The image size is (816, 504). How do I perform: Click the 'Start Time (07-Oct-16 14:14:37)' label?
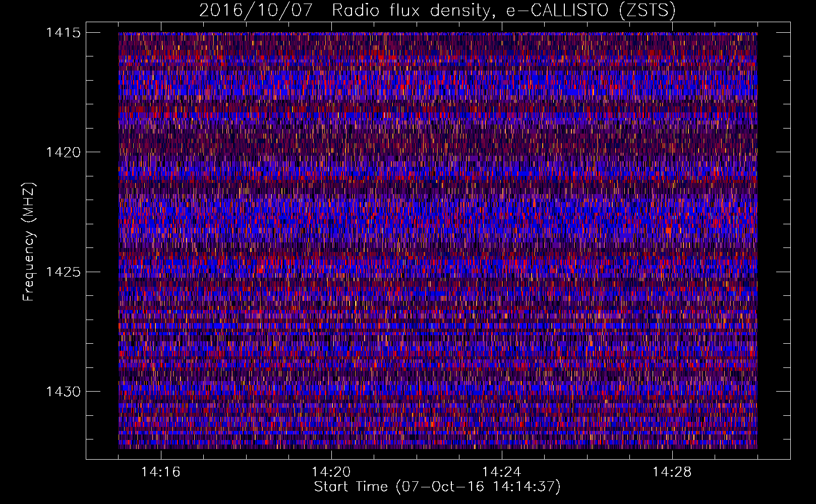pos(437,487)
